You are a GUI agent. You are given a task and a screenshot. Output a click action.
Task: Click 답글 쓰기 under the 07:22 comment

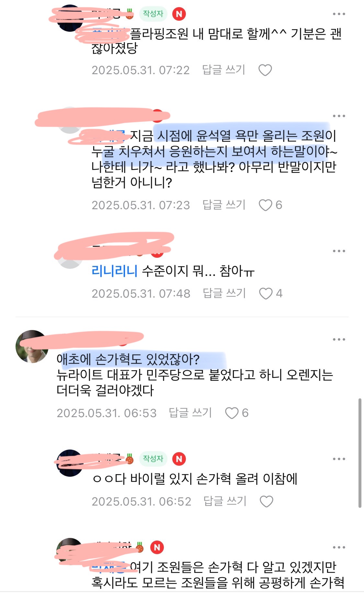pyautogui.click(x=223, y=70)
